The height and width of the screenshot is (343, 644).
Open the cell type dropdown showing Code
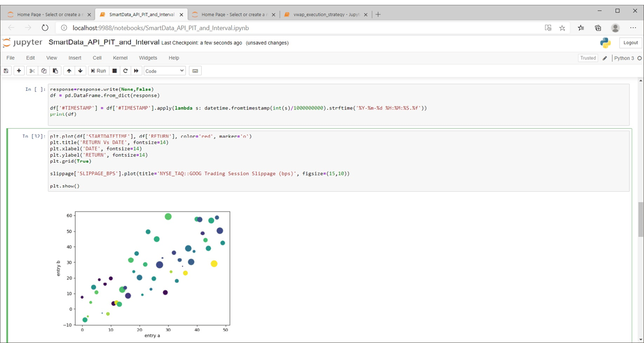pyautogui.click(x=165, y=71)
